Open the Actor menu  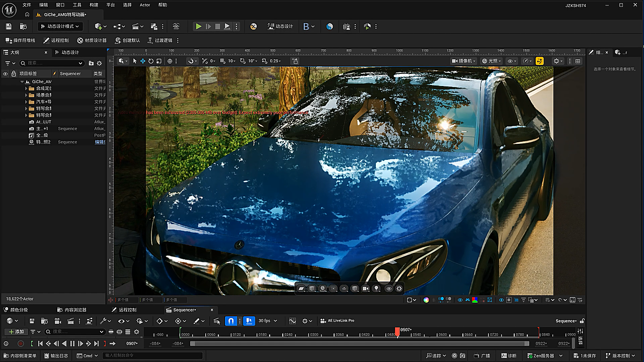coord(145,5)
